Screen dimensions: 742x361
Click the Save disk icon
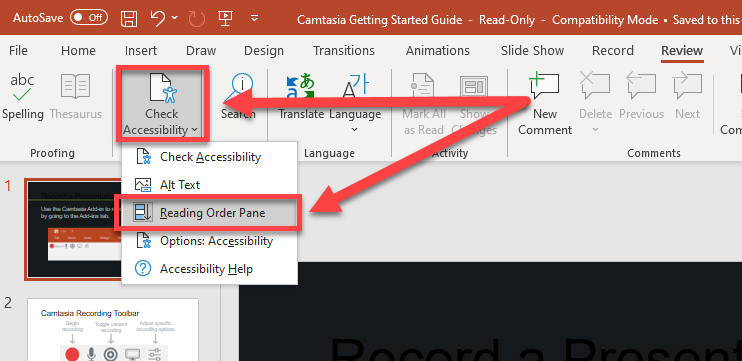click(129, 18)
